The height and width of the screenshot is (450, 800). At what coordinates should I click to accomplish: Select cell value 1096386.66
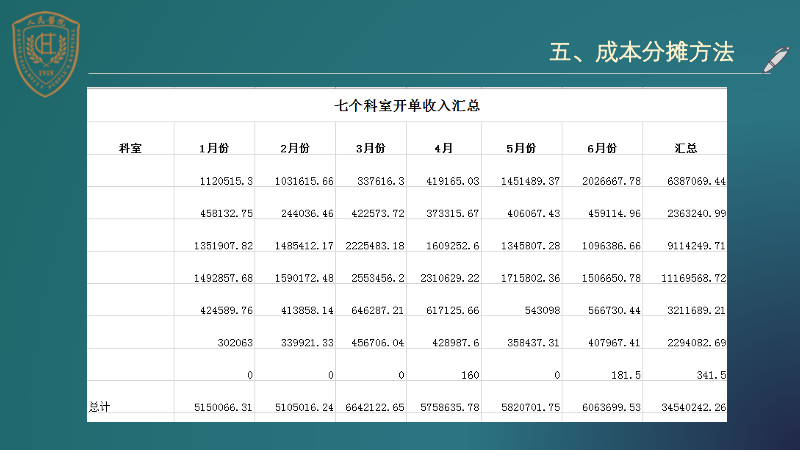tap(611, 246)
